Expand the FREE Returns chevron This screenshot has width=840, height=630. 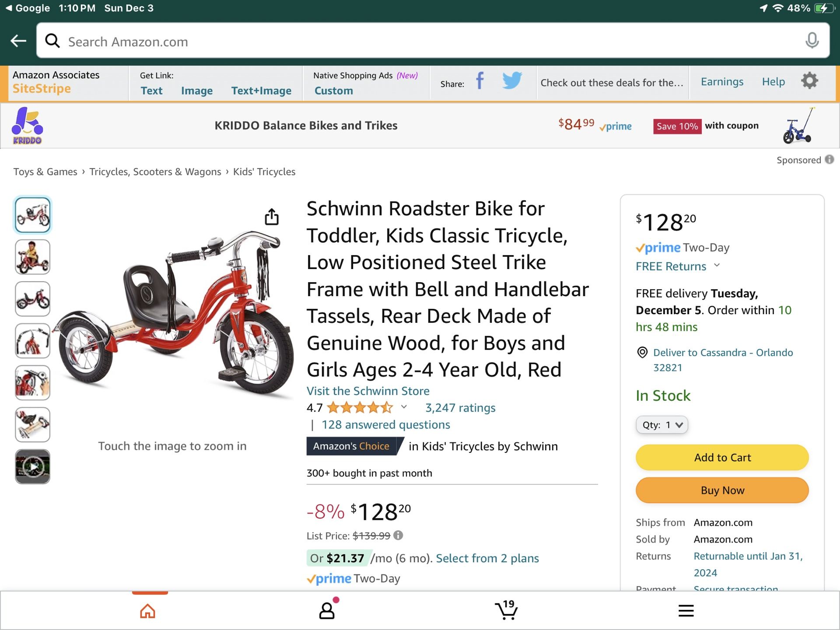pyautogui.click(x=717, y=265)
